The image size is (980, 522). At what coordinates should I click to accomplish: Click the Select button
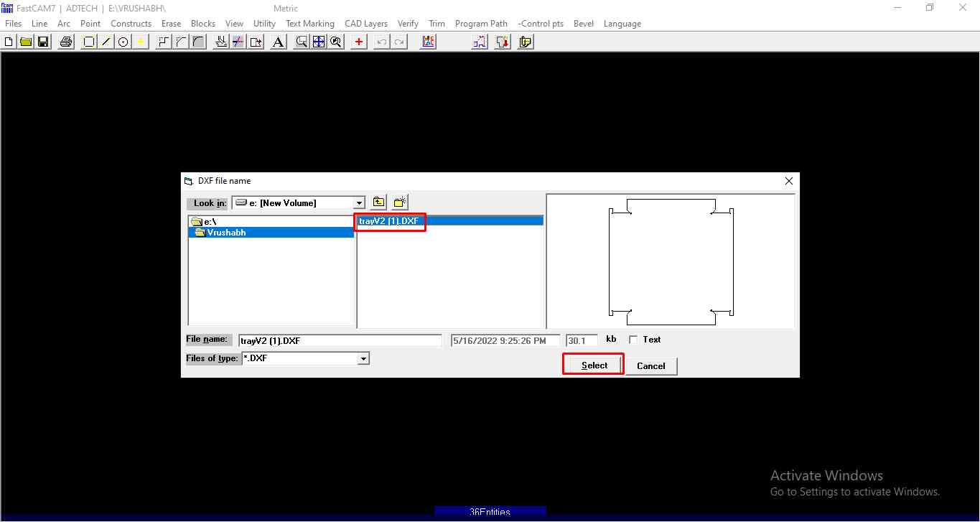(594, 365)
